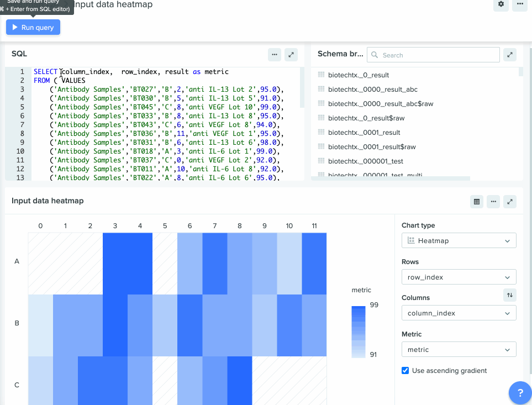Select biotechtx._0_result table in schema list
Screen dimensions: 532x405
coord(359,75)
